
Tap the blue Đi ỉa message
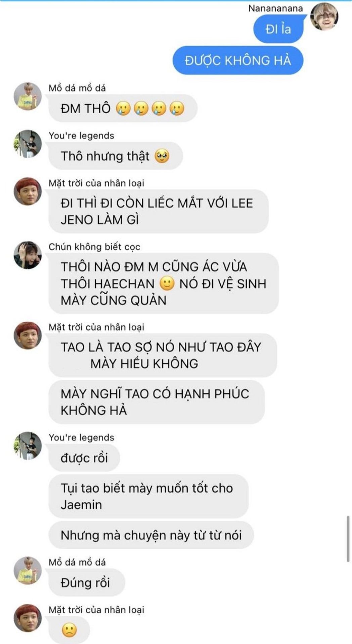coord(278,29)
